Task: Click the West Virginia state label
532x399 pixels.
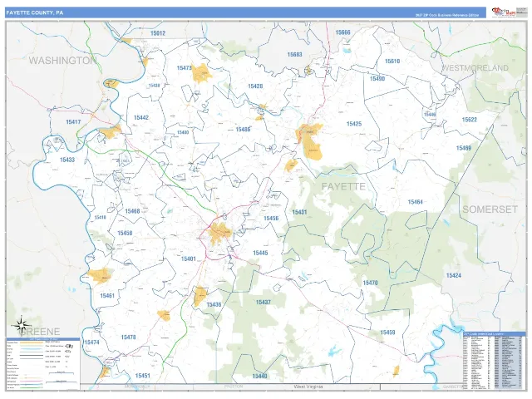Action: (x=308, y=387)
